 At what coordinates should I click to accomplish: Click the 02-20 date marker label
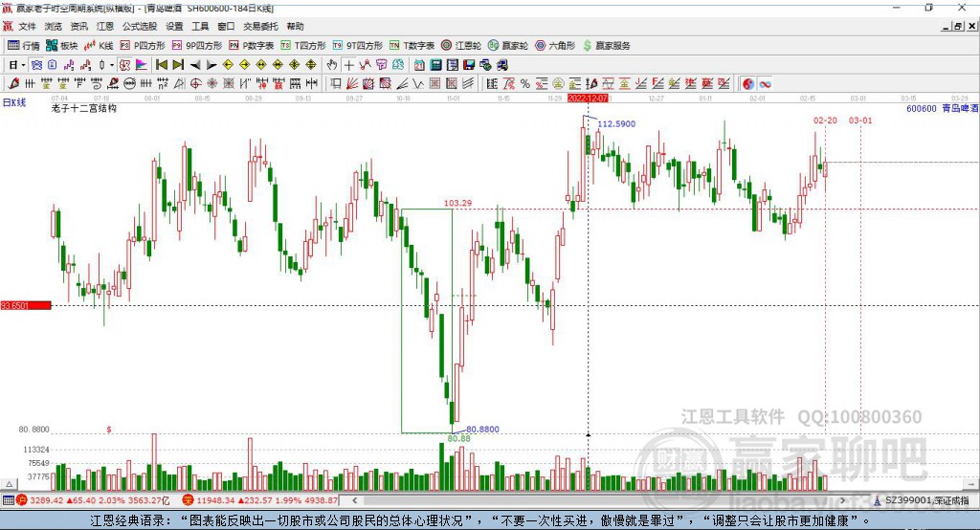(x=825, y=120)
